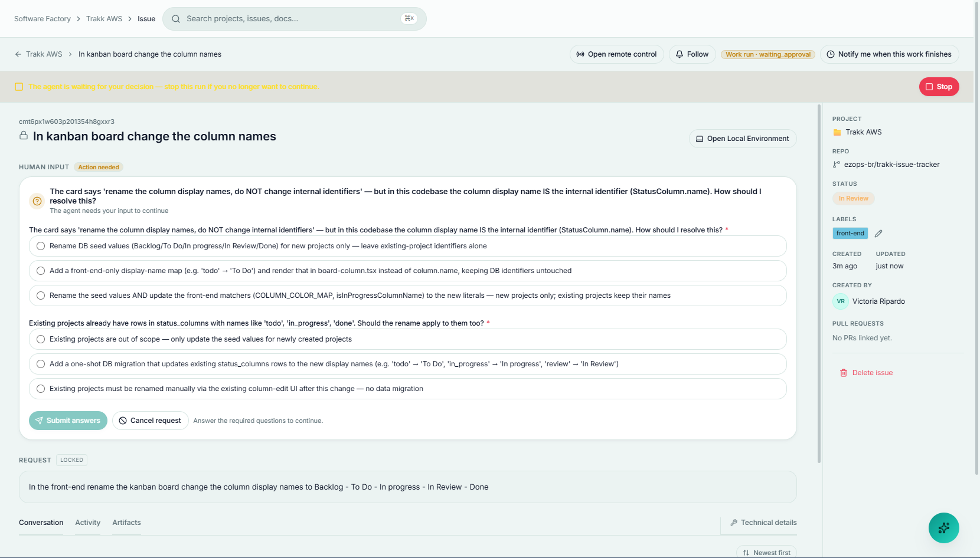
Task: Click the main content vertical scrollbar
Action: [x=819, y=284]
